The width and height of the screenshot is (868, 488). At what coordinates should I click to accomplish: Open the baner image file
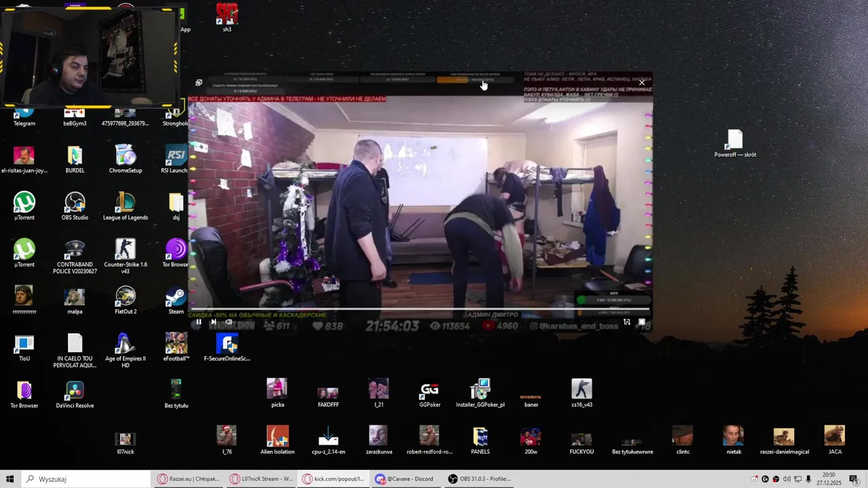pos(531,400)
